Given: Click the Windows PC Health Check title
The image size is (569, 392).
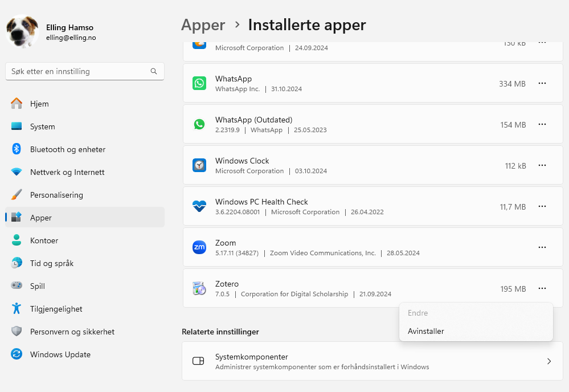Looking at the screenshot, I should (261, 202).
